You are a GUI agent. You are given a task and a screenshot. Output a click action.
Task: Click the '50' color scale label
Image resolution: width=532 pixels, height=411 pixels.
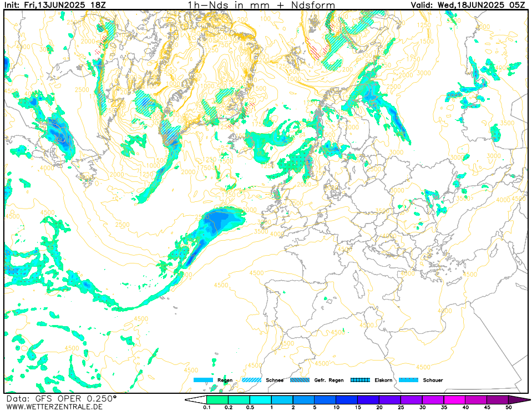[509, 408]
